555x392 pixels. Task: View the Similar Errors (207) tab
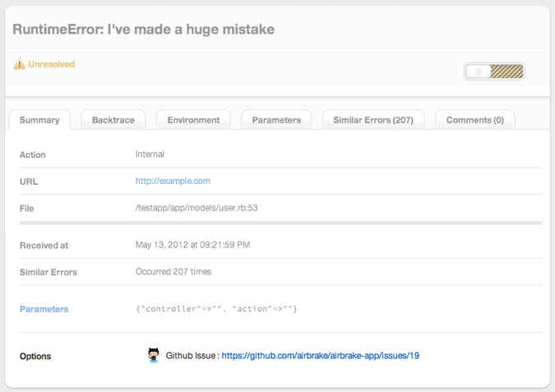click(x=373, y=120)
